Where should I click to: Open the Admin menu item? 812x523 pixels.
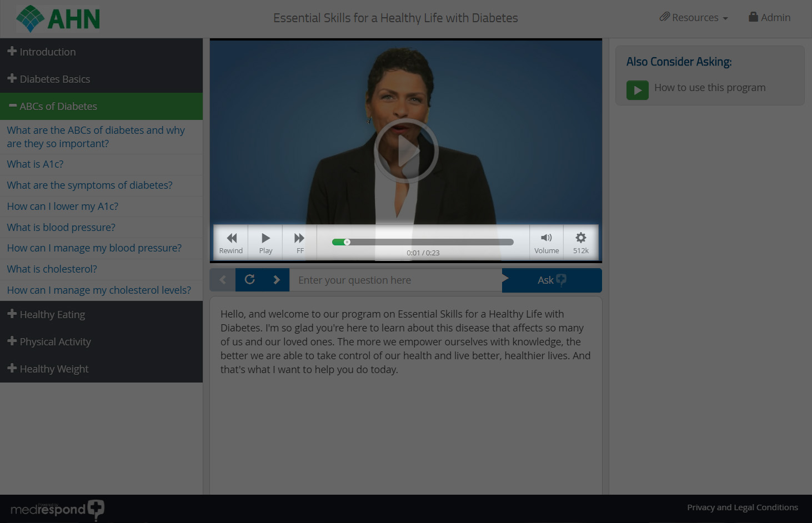[x=769, y=18]
